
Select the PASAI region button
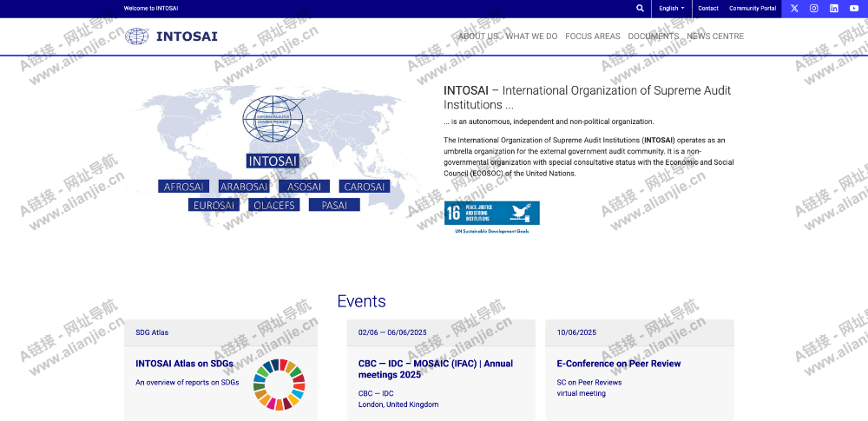(x=334, y=205)
